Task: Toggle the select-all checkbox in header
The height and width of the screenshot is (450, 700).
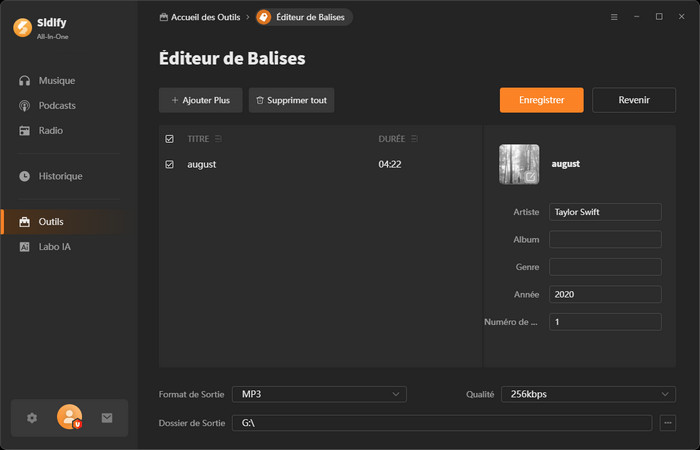Action: pos(169,139)
